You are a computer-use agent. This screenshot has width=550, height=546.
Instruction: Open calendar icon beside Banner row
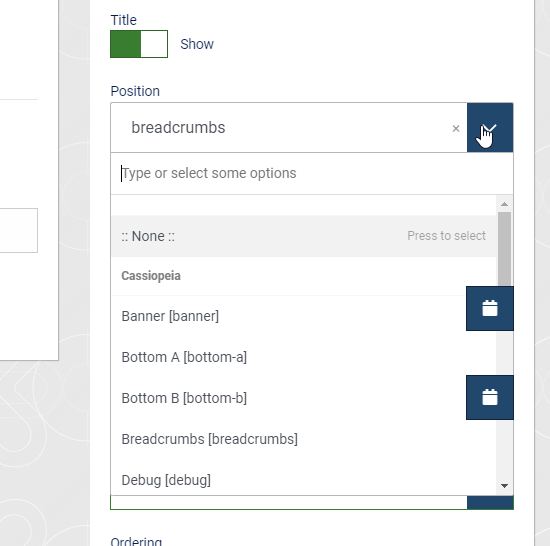[490, 309]
